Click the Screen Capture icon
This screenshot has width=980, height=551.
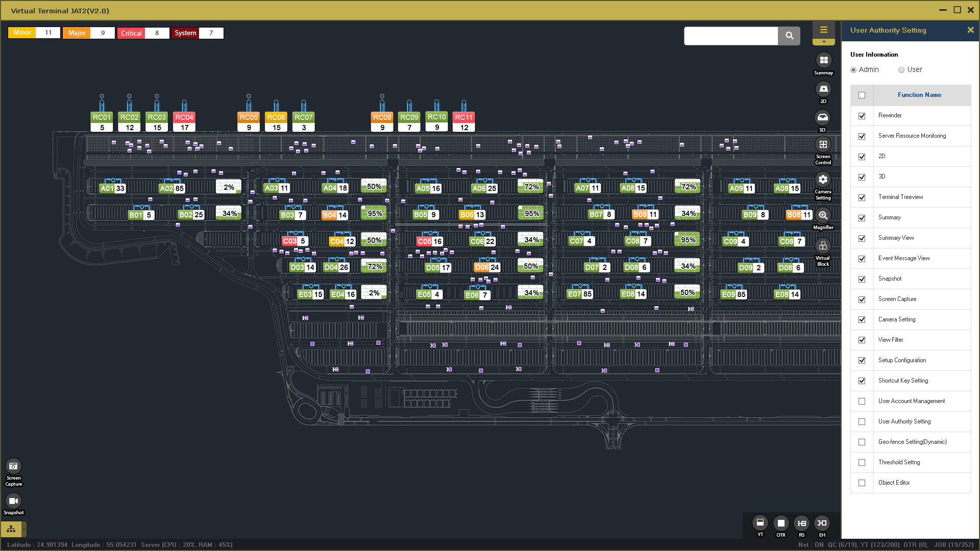[x=13, y=466]
